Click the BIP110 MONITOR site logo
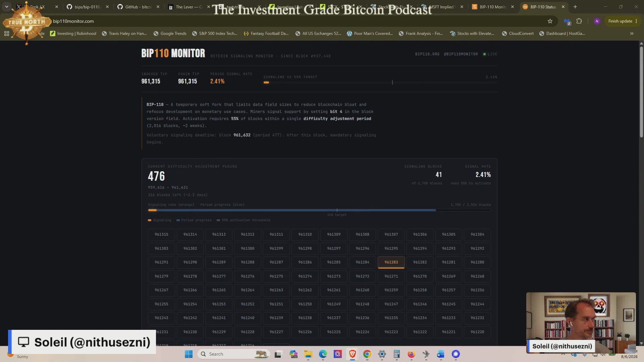The image size is (644, 362). 173,53
